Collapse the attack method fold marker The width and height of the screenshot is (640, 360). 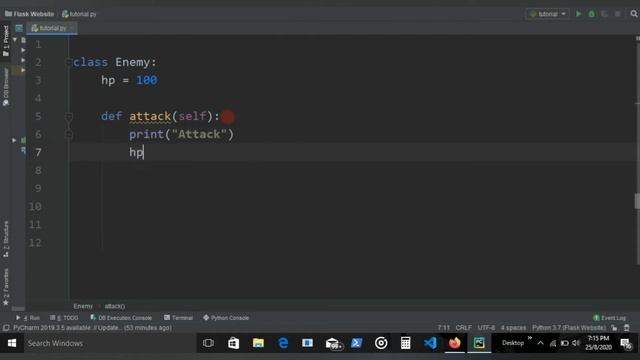pos(69,117)
